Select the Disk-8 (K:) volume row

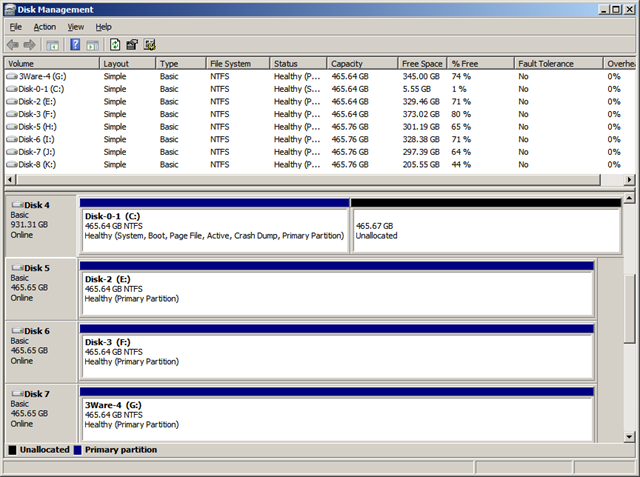40,164
